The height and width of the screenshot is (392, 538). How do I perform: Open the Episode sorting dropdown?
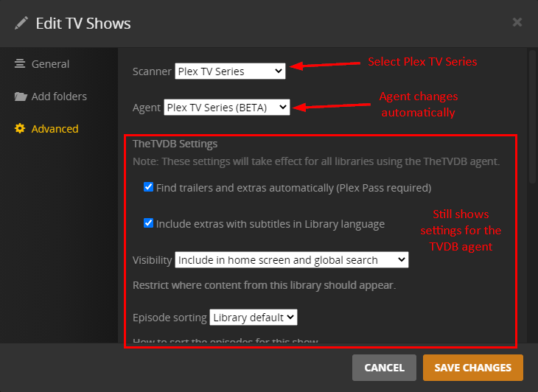coord(254,318)
